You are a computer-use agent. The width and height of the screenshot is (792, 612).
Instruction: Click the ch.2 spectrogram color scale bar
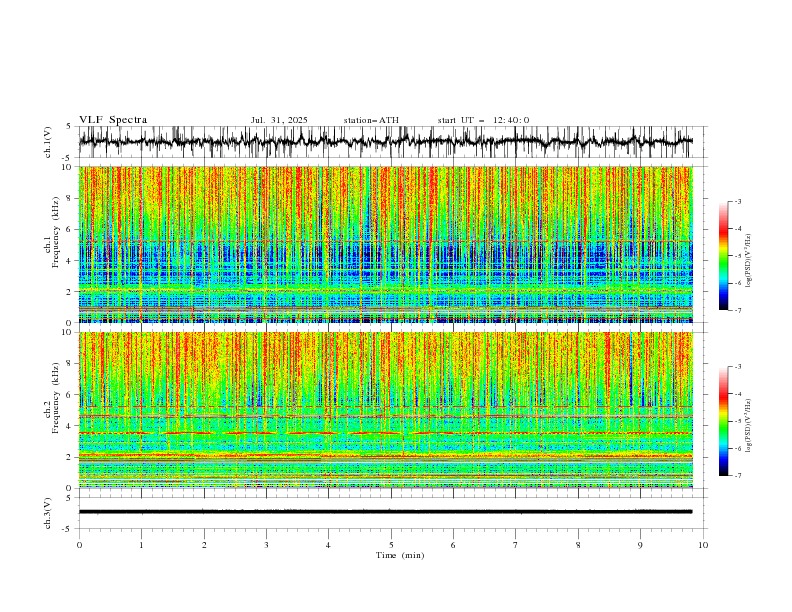click(x=723, y=421)
